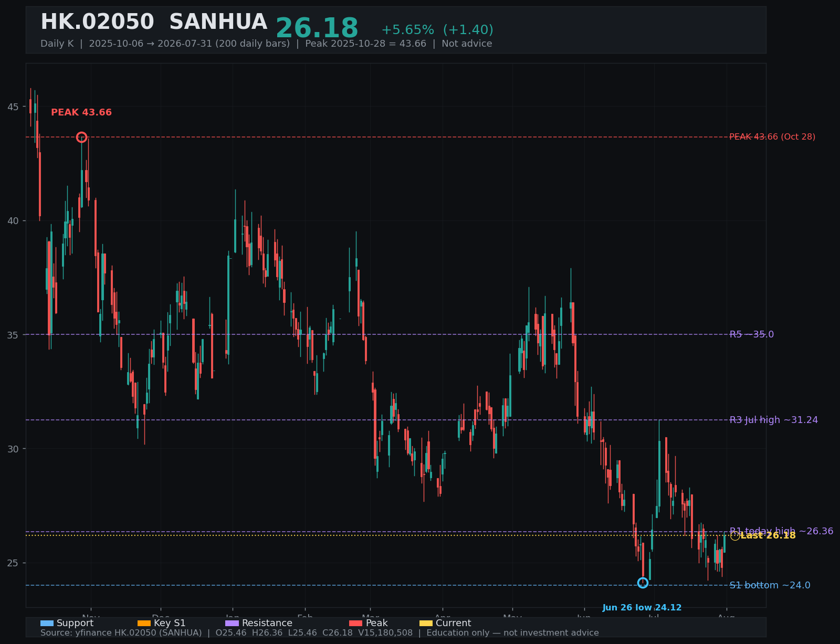Click the S1 bottom ~24.0 support label
This screenshot has height=644, width=840.
[770, 585]
